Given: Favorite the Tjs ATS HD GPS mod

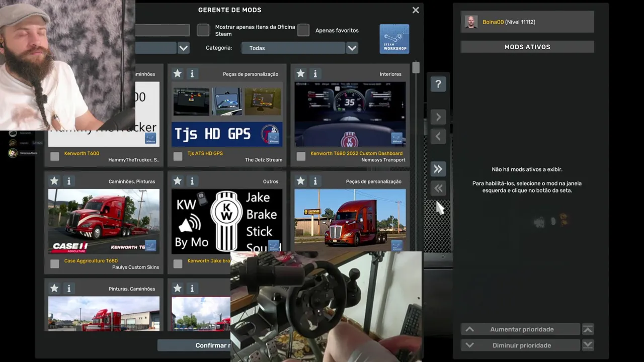Looking at the screenshot, I should [177, 74].
